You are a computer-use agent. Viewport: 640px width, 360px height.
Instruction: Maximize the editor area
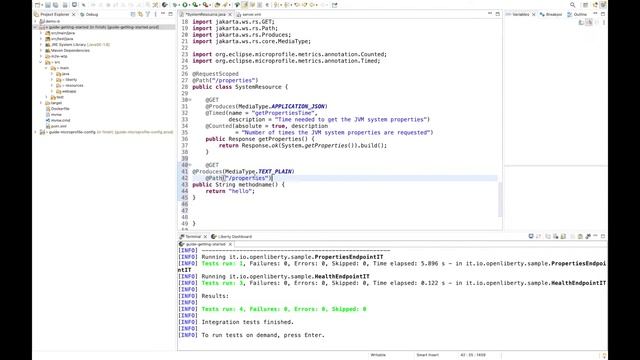(498, 14)
